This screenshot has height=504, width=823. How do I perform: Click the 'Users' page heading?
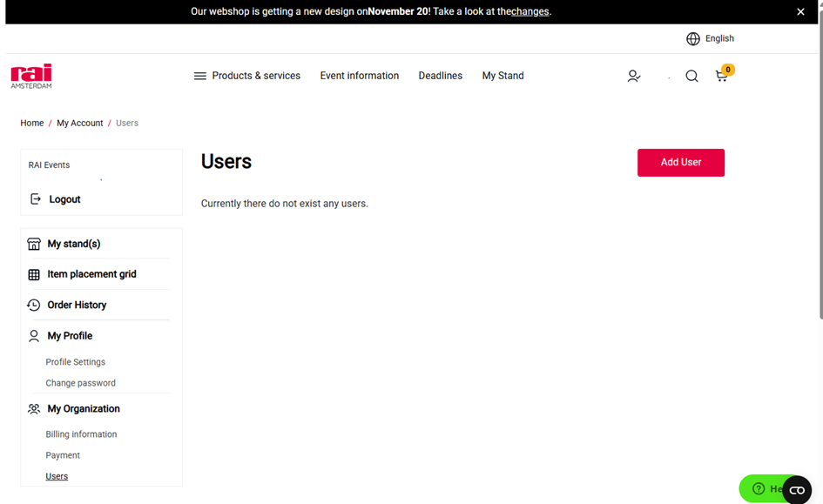coord(226,162)
